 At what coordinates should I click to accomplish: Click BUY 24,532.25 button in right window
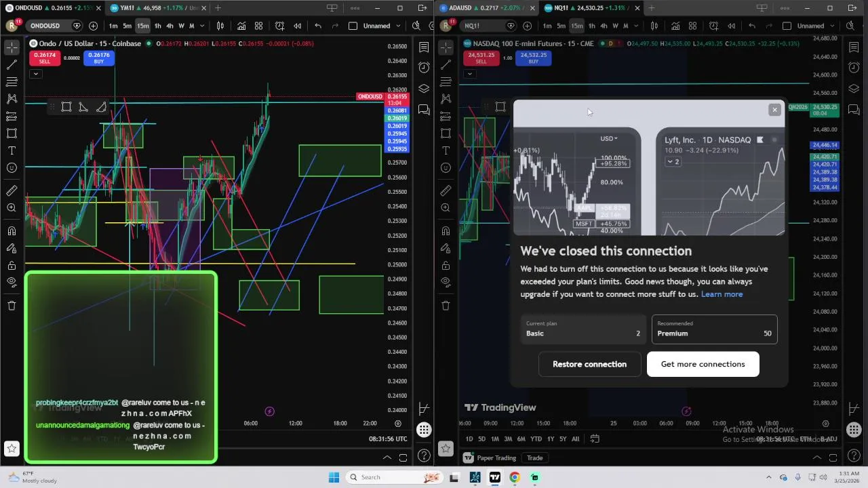(534, 58)
